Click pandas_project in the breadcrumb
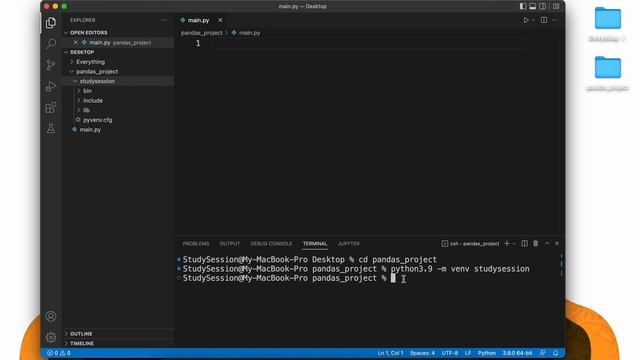Viewport: 640px width, 360px height. point(202,33)
